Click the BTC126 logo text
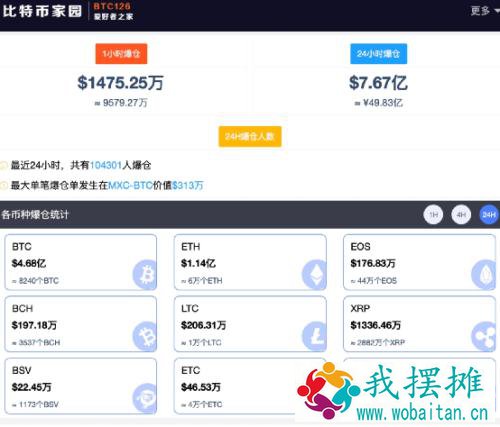Viewport: 500px width, 427px height. [x=112, y=6]
